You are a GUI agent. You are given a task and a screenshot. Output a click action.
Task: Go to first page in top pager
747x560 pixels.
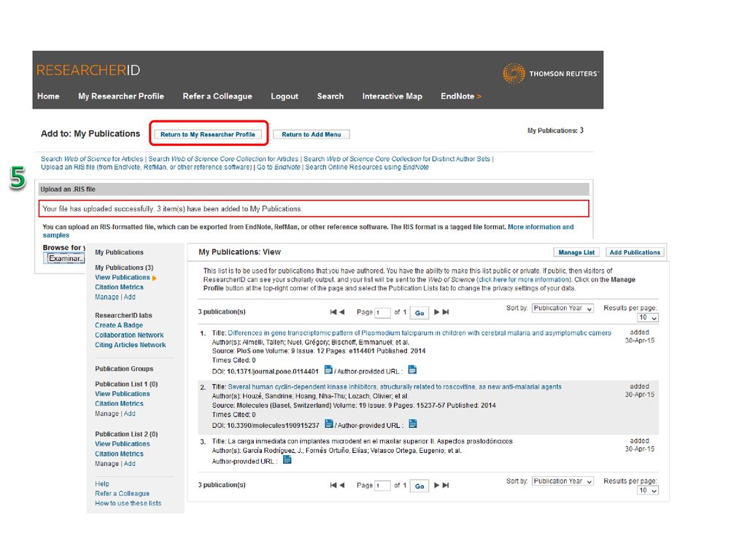(333, 312)
